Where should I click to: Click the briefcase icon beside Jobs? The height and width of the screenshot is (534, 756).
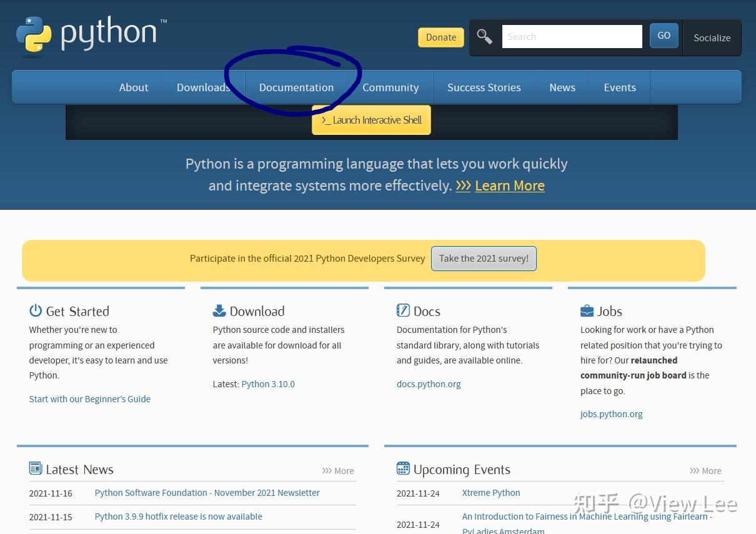pos(586,310)
